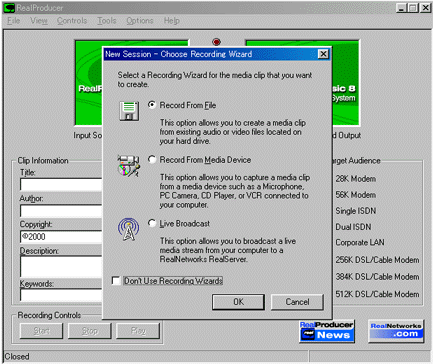
Task: Enable Don't Use Recording Wizards checkbox
Action: click(x=116, y=281)
